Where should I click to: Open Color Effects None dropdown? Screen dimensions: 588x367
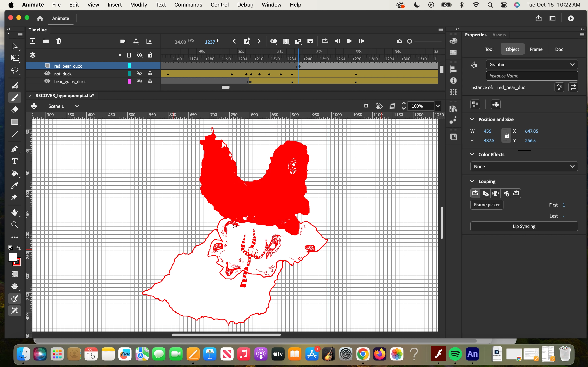[x=524, y=167]
